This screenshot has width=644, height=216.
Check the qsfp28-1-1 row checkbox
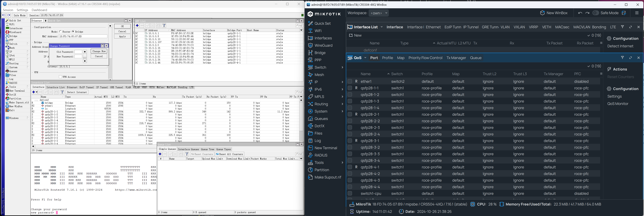pyautogui.click(x=350, y=88)
